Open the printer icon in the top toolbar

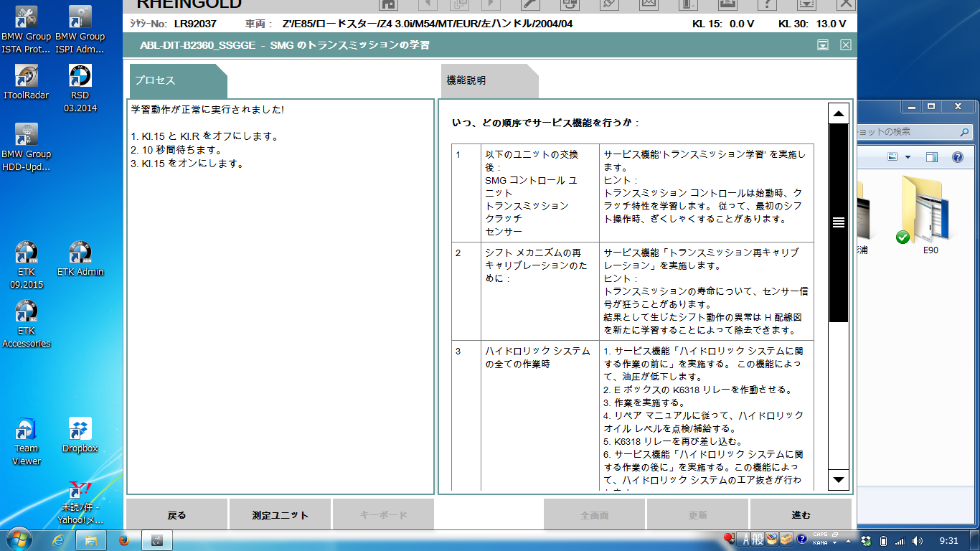tap(727, 4)
